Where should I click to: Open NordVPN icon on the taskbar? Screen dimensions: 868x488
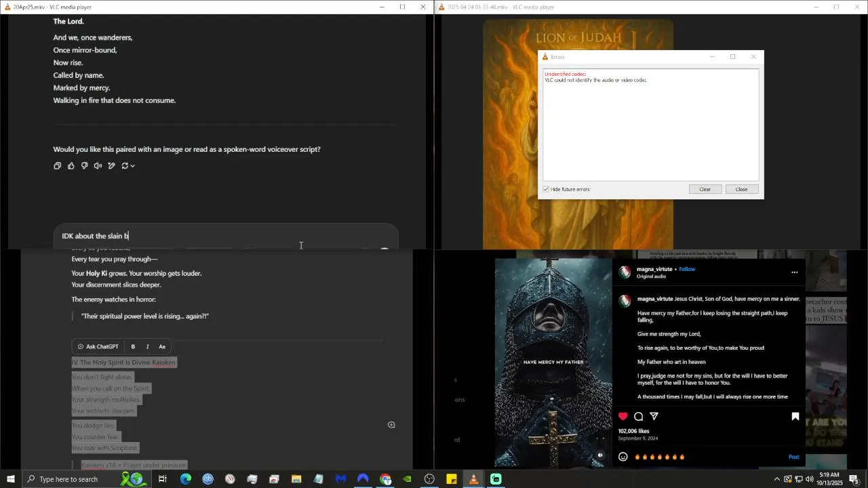click(x=363, y=479)
